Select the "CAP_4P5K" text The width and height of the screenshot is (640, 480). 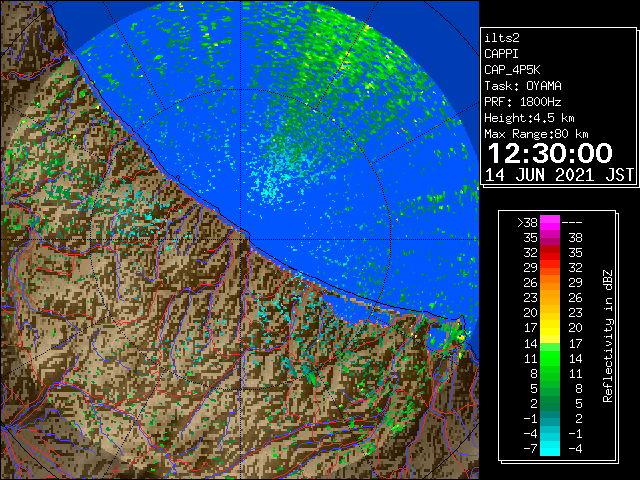click(x=512, y=70)
